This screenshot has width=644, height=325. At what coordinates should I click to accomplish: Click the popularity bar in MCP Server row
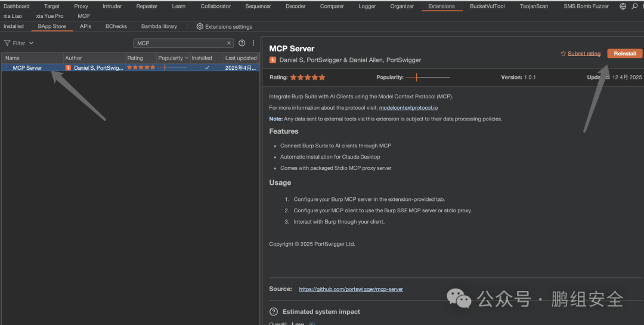[x=172, y=67]
